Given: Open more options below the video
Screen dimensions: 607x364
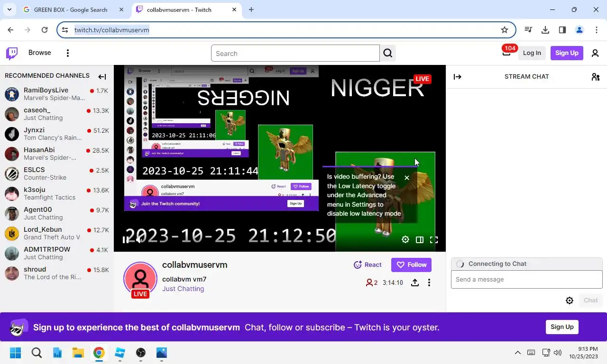Looking at the screenshot, I should (429, 282).
